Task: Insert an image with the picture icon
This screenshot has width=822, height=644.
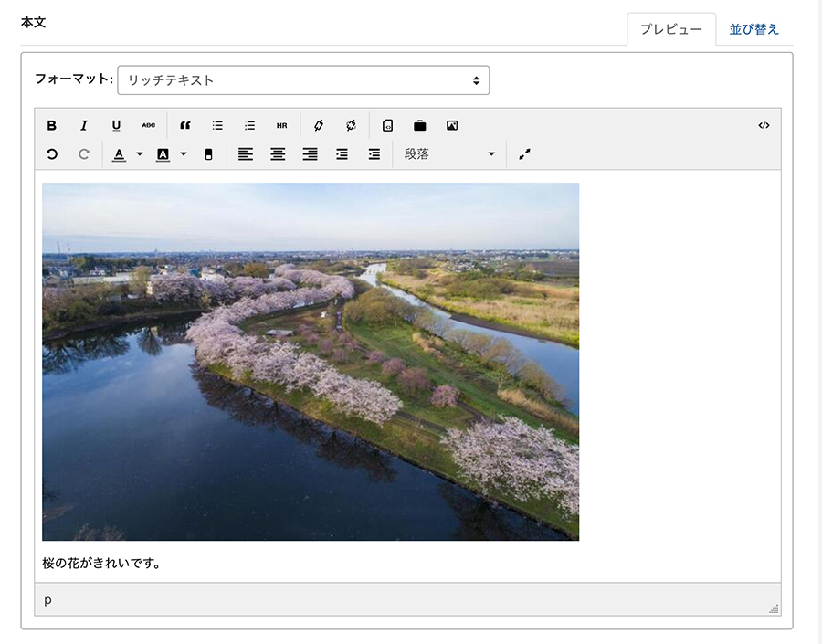Action: 452,125
